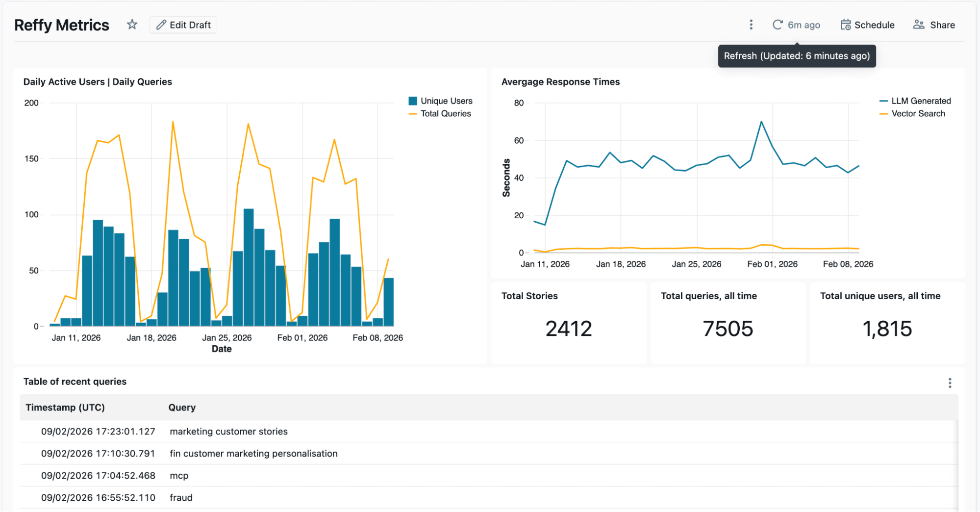
Task: Open the dashboard kebab menu in header
Action: click(751, 25)
